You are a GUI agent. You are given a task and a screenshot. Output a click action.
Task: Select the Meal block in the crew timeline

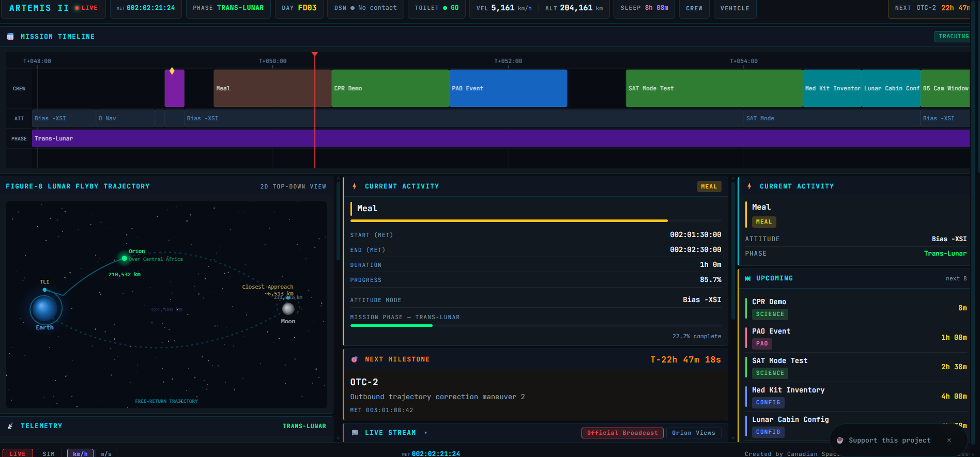click(272, 88)
